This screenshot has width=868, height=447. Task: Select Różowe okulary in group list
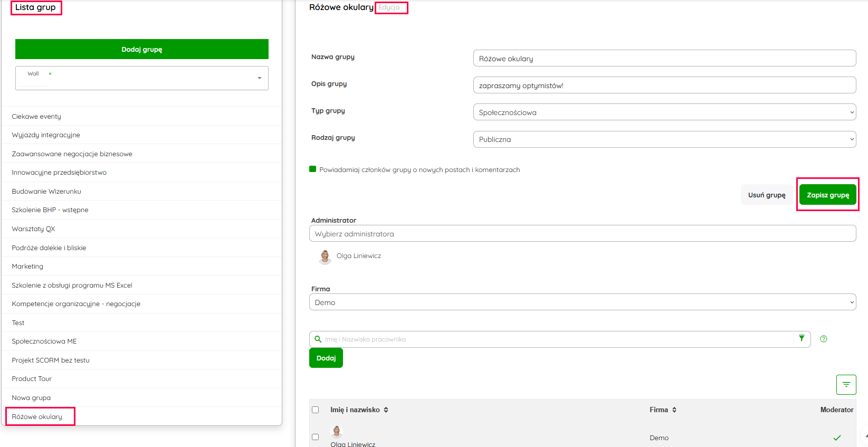pyautogui.click(x=37, y=416)
